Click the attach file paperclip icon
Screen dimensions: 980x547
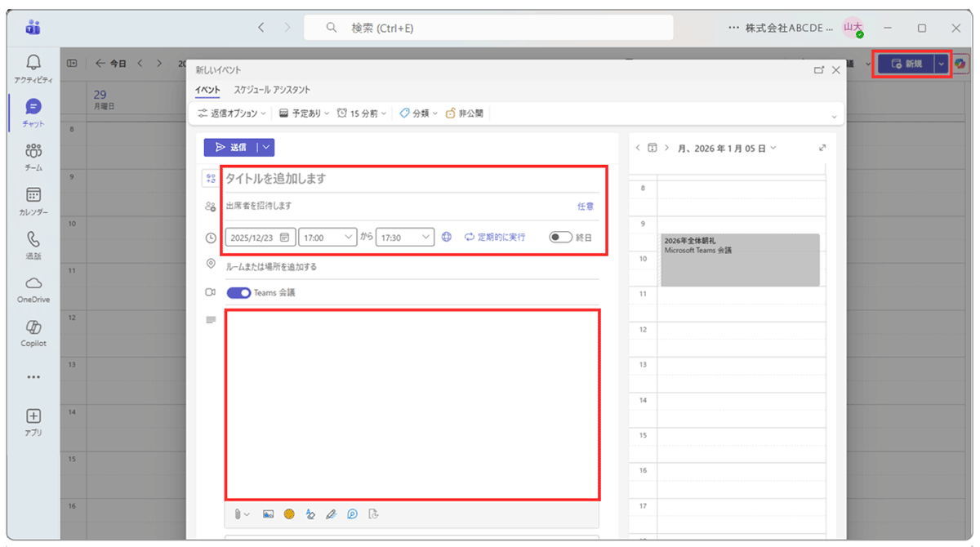click(238, 514)
